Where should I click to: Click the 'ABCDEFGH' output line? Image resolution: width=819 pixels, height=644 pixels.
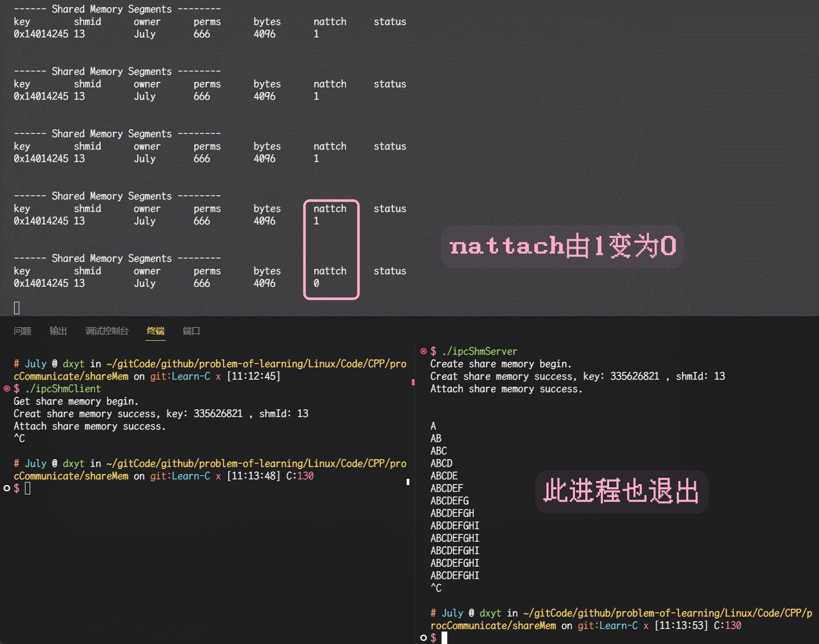pos(452,513)
